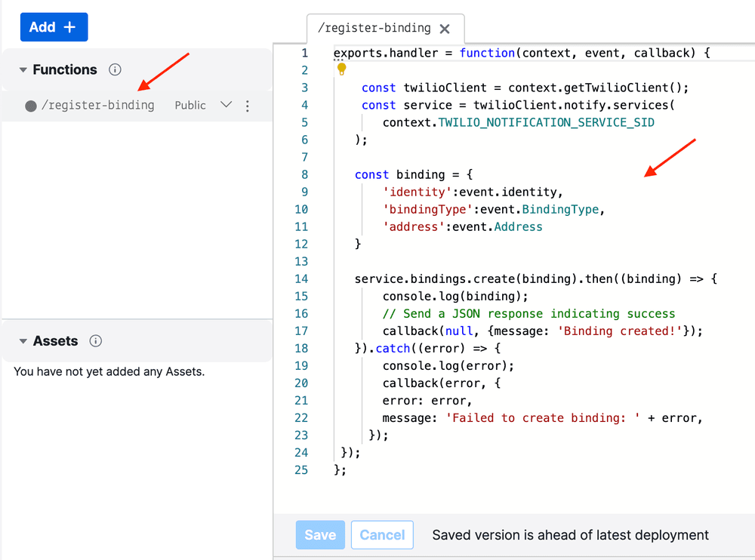The width and height of the screenshot is (755, 560).
Task: Open the three-dot options menu for /register-binding
Action: [248, 106]
